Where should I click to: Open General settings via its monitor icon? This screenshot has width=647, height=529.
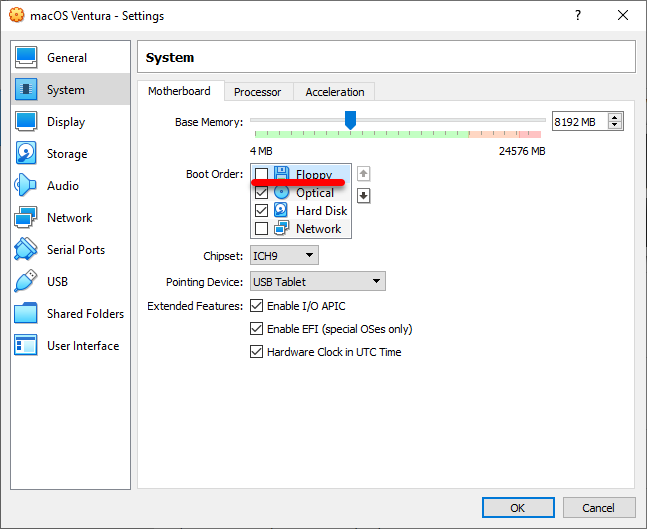(x=26, y=57)
